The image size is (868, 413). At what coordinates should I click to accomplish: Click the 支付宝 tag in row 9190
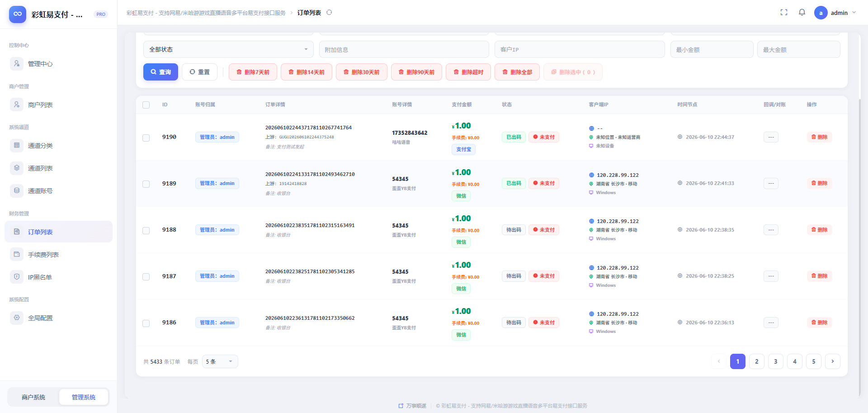tap(463, 149)
